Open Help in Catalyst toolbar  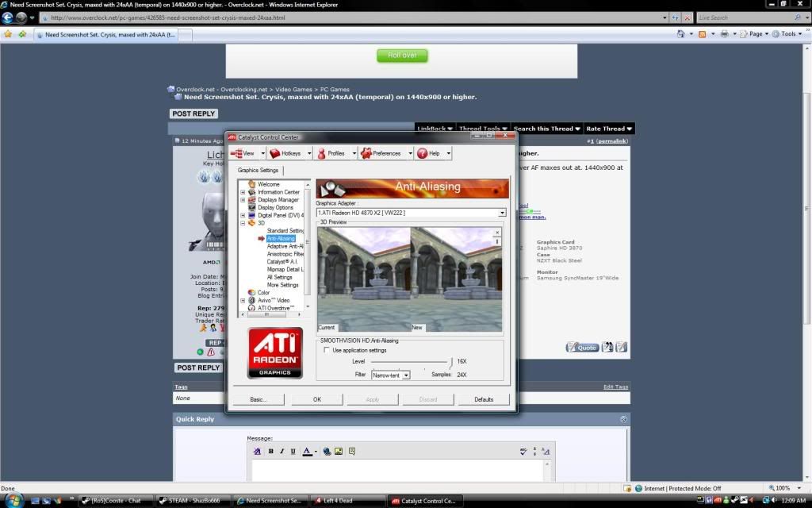point(429,153)
